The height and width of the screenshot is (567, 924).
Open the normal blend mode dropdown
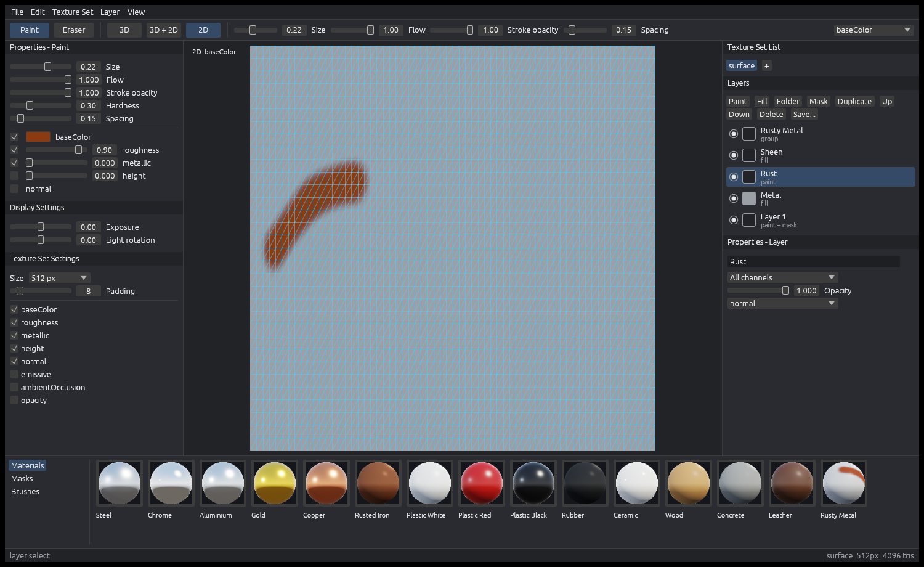[x=782, y=303]
